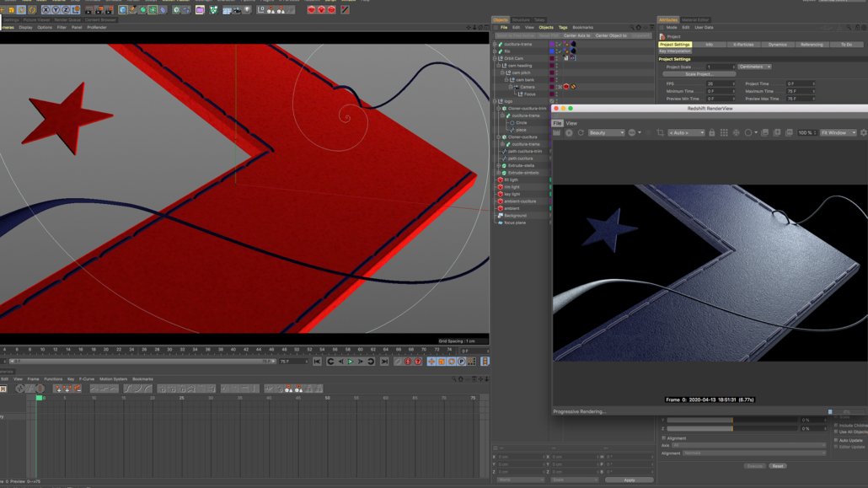Click the timeline preview range slider
The height and width of the screenshot is (488, 868).
click(142, 362)
